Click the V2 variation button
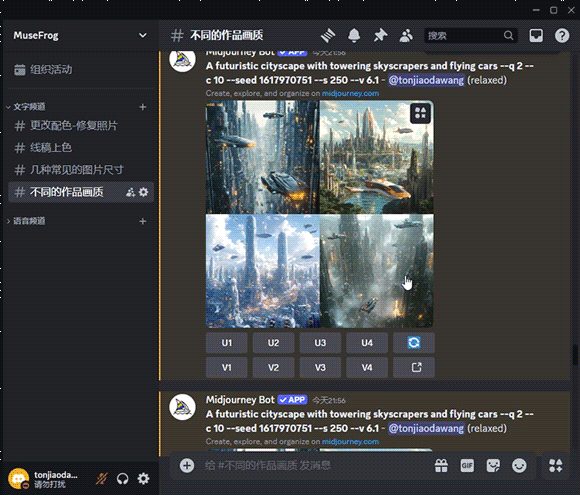 pos(273,368)
